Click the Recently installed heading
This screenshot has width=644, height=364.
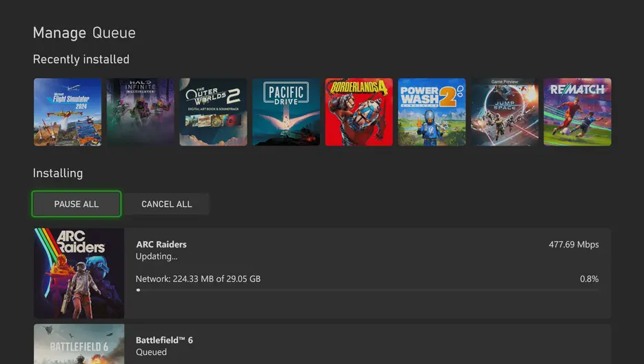click(81, 59)
